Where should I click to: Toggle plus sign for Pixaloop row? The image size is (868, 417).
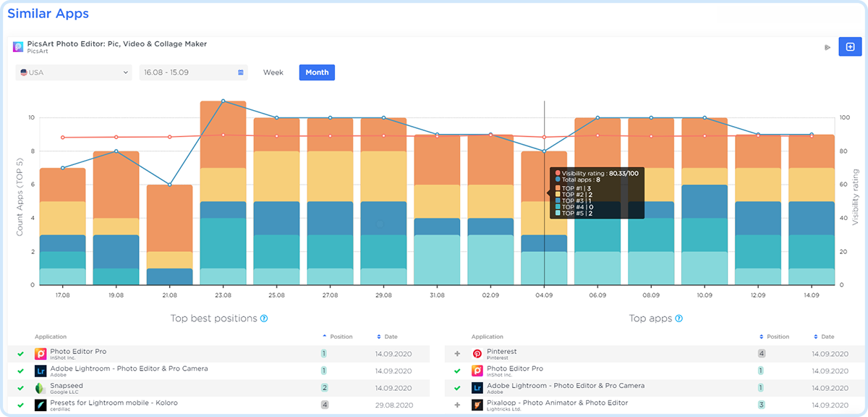click(x=457, y=405)
